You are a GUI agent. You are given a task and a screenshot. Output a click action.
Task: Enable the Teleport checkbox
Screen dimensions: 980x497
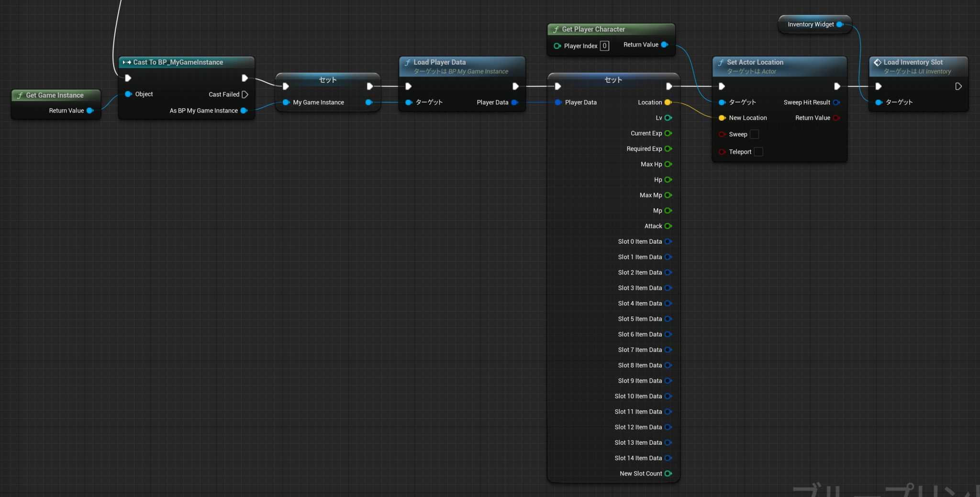pyautogui.click(x=758, y=152)
